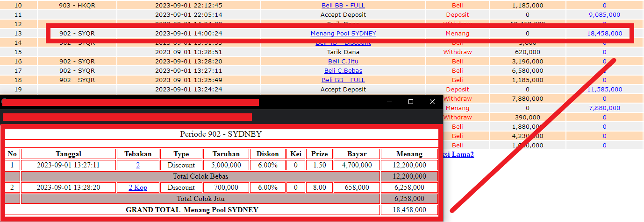Click the blue 18,458,000 balance in row 13
644x222 pixels.
pos(604,34)
